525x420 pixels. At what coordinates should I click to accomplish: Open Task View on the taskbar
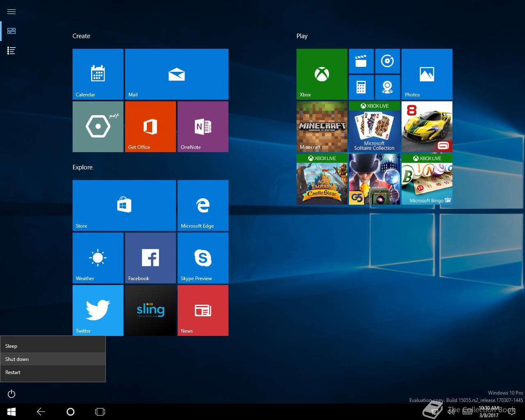(x=100, y=412)
